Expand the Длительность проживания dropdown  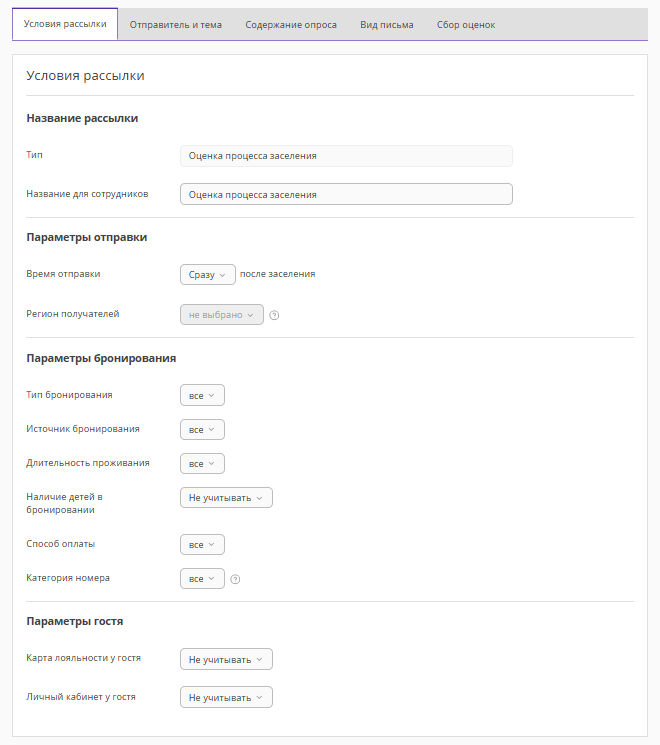click(202, 464)
